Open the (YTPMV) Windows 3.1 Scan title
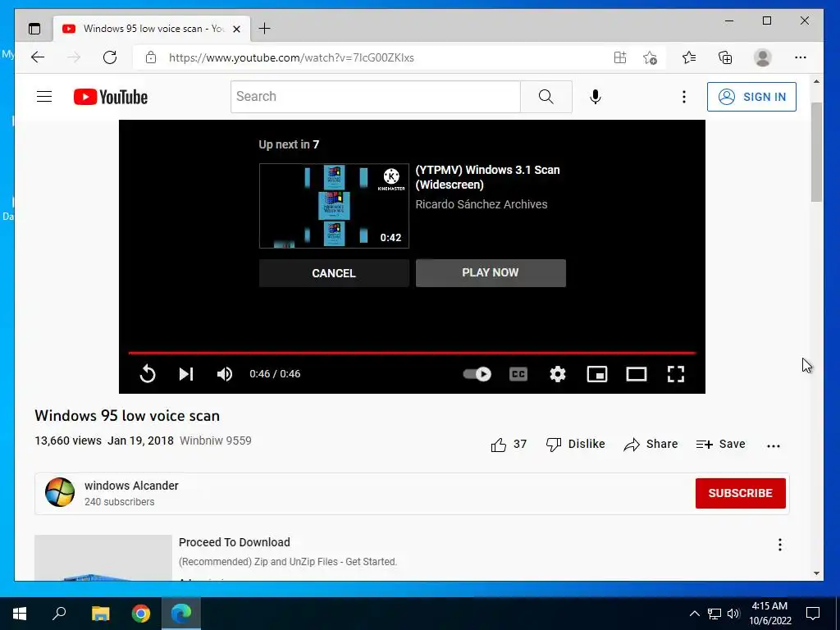The width and height of the screenshot is (840, 630). click(487, 177)
